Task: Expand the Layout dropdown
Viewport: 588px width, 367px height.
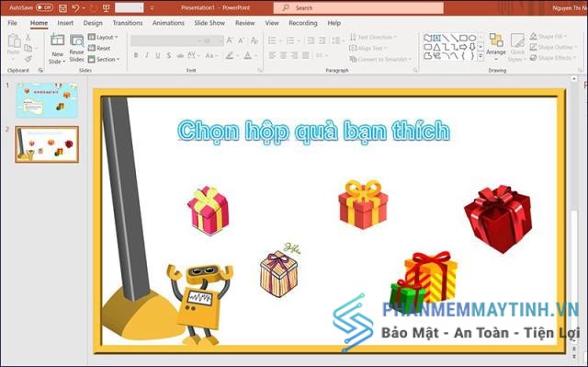Action: tap(103, 37)
